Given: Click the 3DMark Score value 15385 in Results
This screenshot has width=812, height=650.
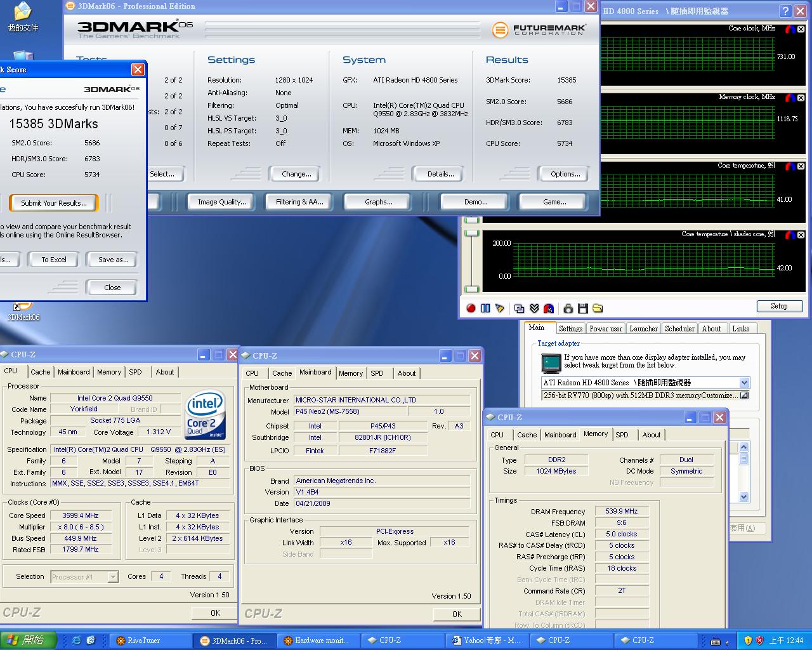Looking at the screenshot, I should pos(566,80).
